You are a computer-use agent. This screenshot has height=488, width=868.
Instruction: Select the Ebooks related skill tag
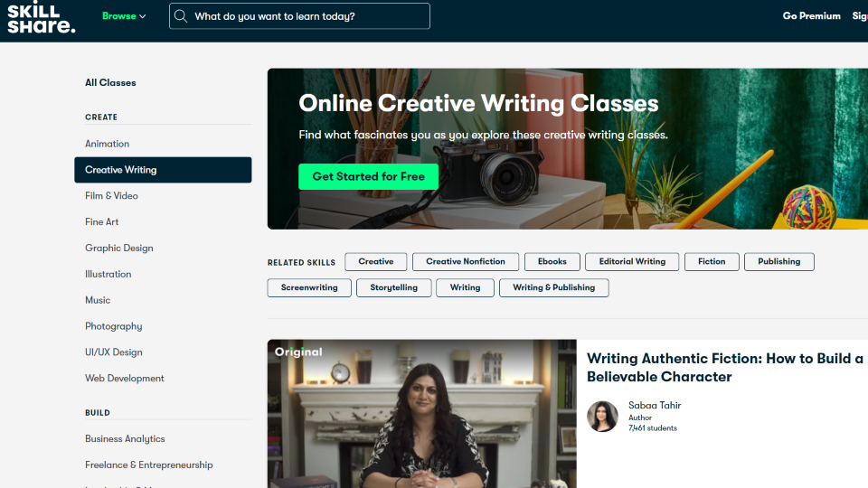pos(552,262)
